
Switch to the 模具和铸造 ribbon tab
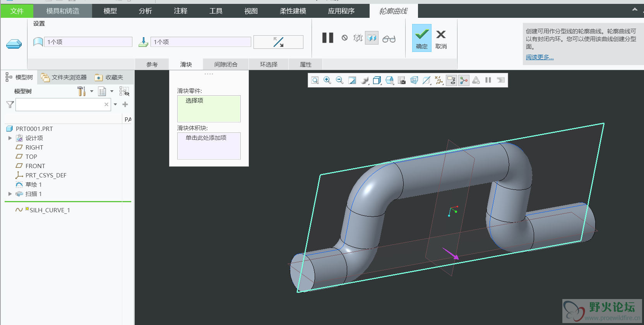(x=63, y=11)
